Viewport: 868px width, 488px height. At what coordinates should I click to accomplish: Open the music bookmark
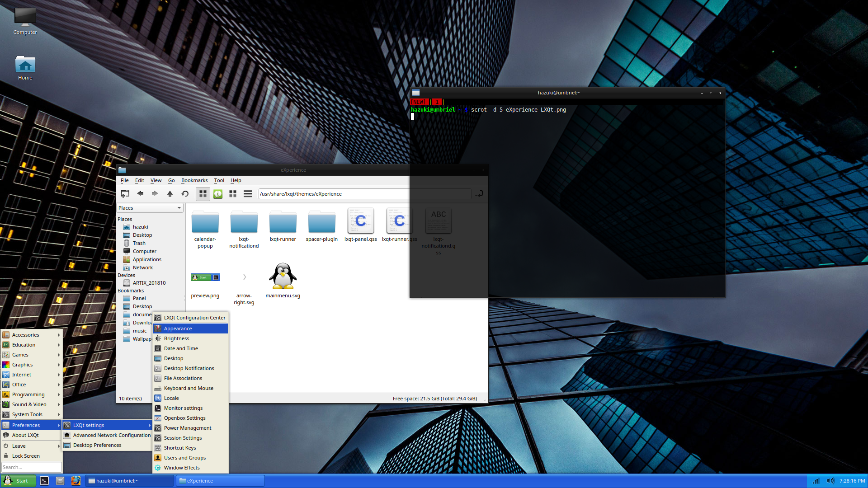(139, 331)
